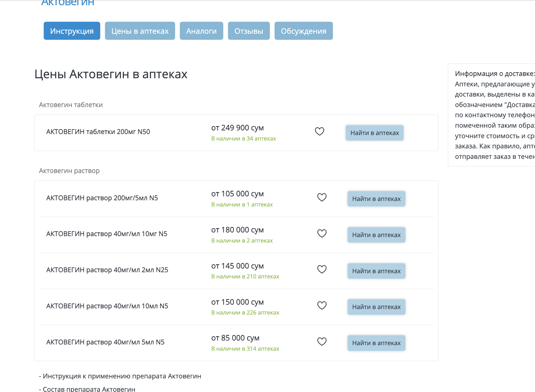Open the Инструкция tab
This screenshot has width=535, height=392.
pos(72,31)
